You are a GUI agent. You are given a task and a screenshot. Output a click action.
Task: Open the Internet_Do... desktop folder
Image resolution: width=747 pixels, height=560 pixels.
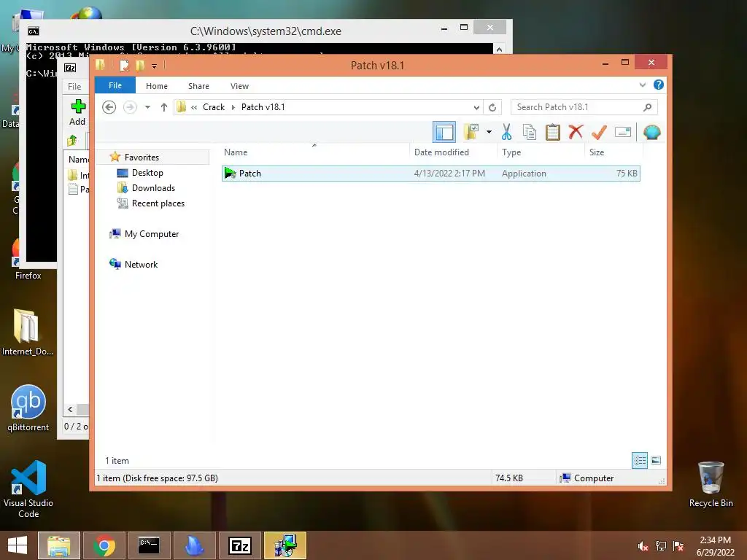(27, 332)
